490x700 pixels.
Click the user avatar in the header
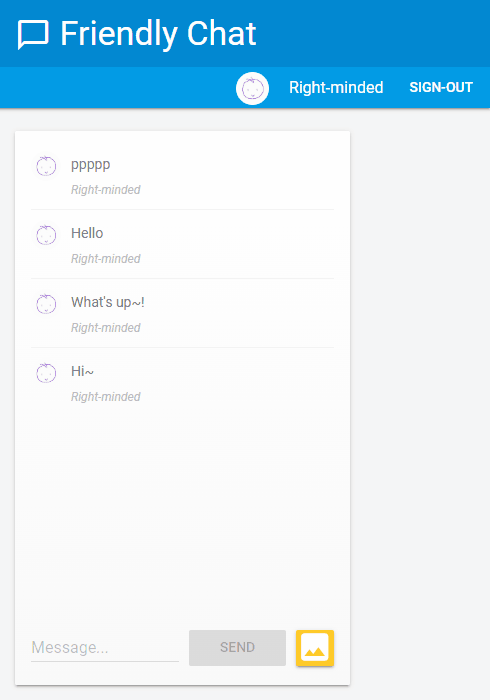click(253, 88)
